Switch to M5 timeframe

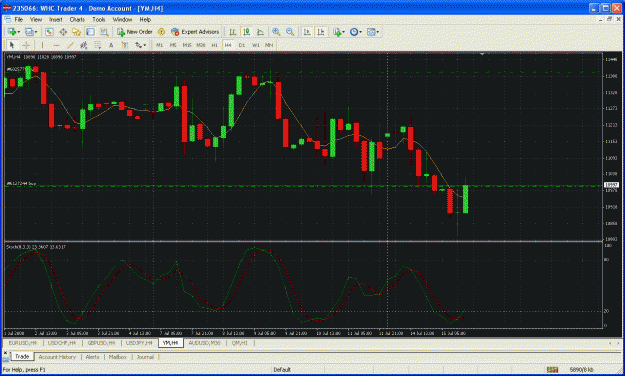173,45
